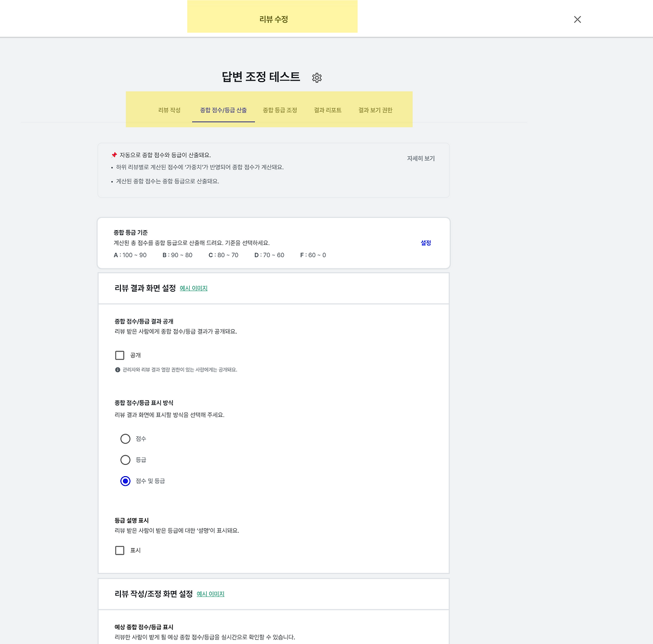
Task: Click the 등급 설명 표시 heading
Action: [132, 521]
